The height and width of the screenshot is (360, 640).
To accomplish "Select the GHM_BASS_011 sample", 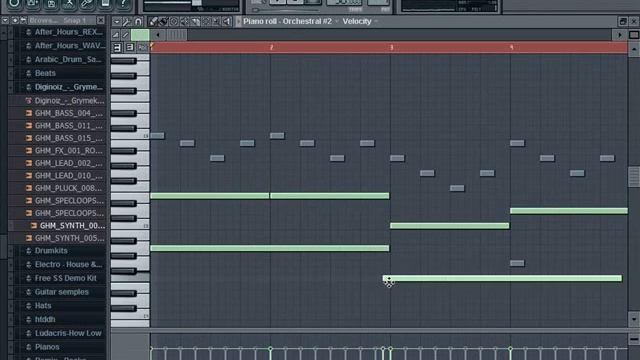I will coord(65,126).
